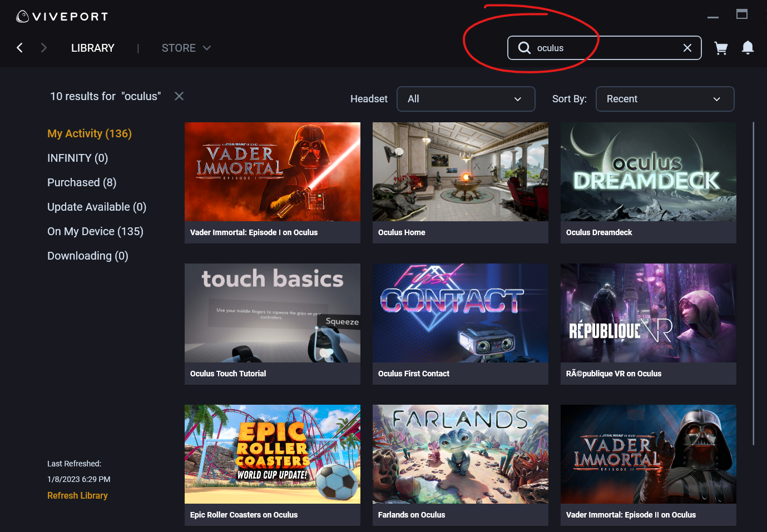Click the "10 results for oculus" text
The image size is (767, 532).
[x=106, y=96]
